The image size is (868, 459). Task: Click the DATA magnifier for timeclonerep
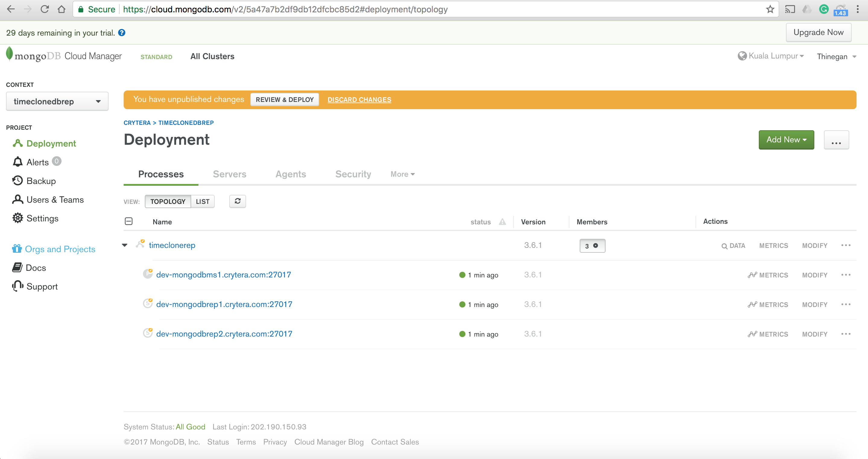click(724, 246)
